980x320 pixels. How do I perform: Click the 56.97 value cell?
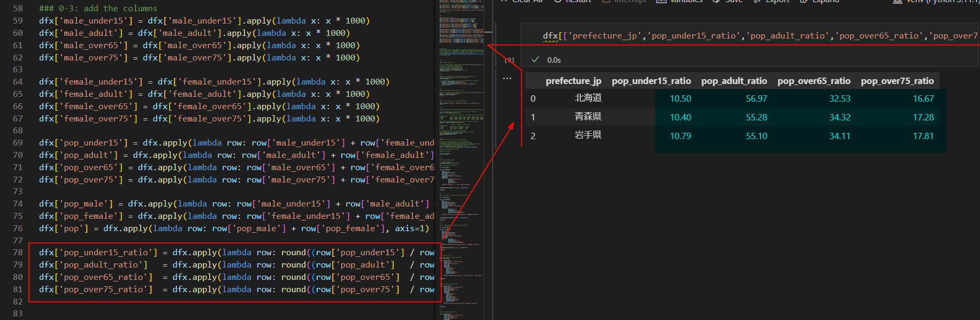[x=756, y=98]
